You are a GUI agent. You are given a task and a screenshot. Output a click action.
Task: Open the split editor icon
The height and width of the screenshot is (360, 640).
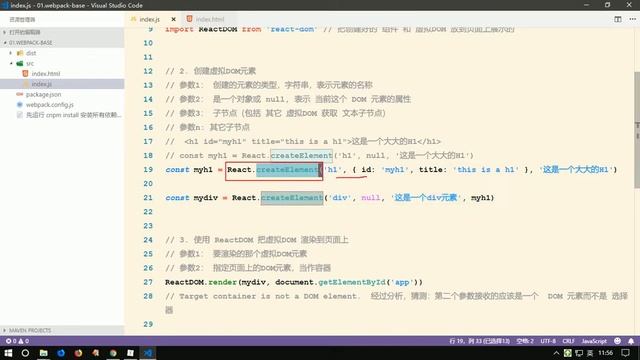pos(618,19)
